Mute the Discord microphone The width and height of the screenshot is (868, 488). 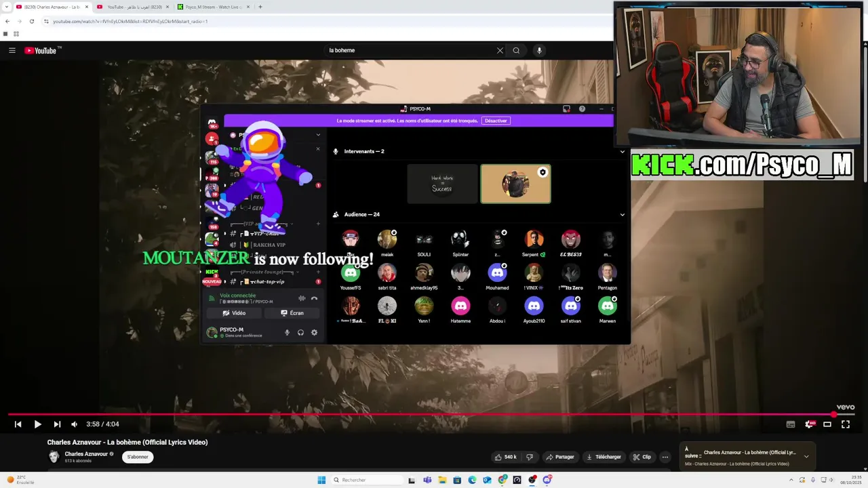click(287, 332)
